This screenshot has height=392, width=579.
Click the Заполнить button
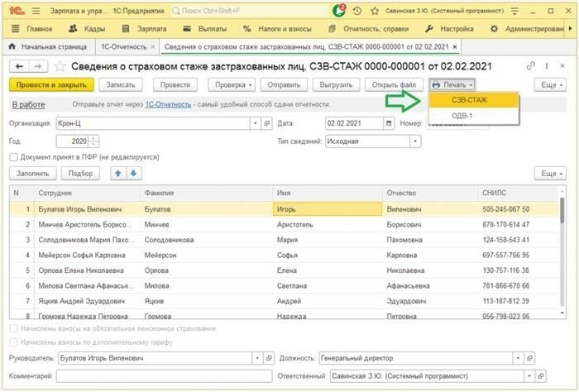click(x=33, y=173)
